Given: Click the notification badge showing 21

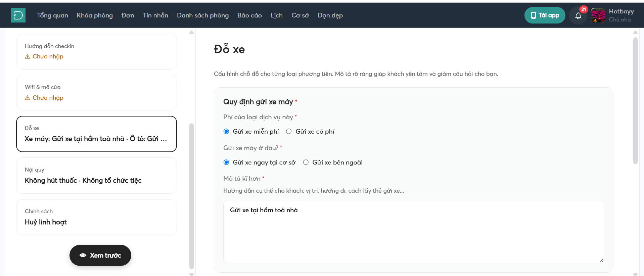Looking at the screenshot, I should click(584, 9).
